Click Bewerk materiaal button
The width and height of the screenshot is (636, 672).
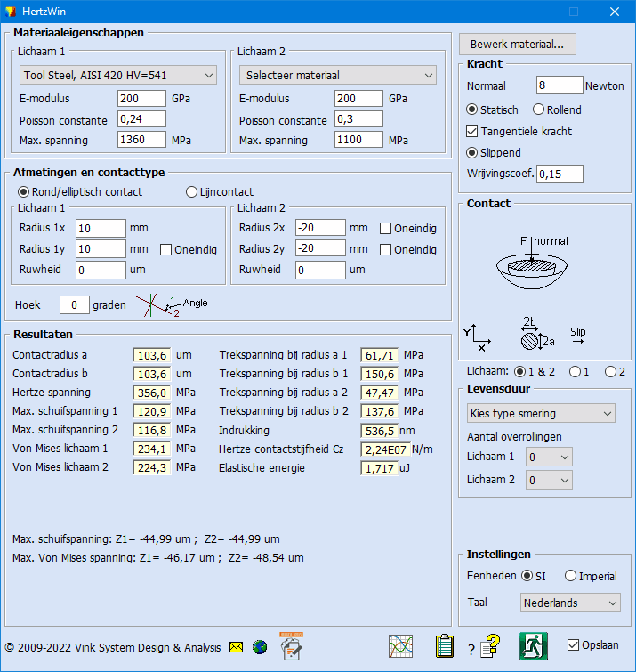click(x=518, y=45)
